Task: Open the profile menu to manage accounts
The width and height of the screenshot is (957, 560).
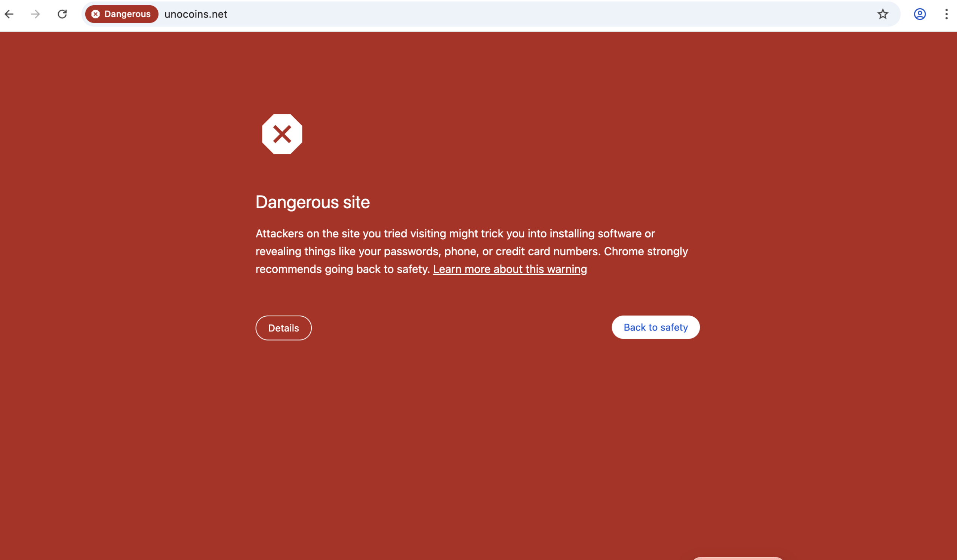Action: click(919, 14)
